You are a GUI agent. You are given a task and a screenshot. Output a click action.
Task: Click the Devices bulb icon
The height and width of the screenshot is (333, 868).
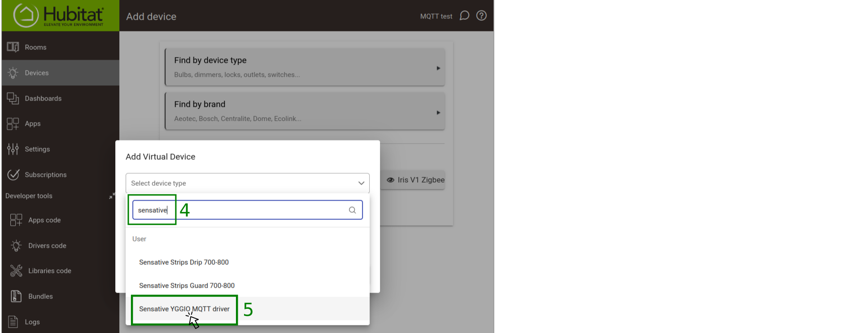(13, 73)
